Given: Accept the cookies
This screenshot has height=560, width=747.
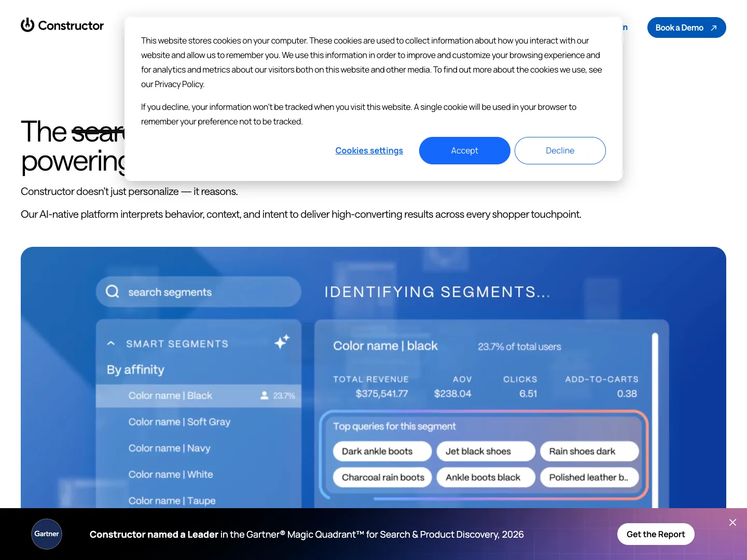Looking at the screenshot, I should 464,150.
